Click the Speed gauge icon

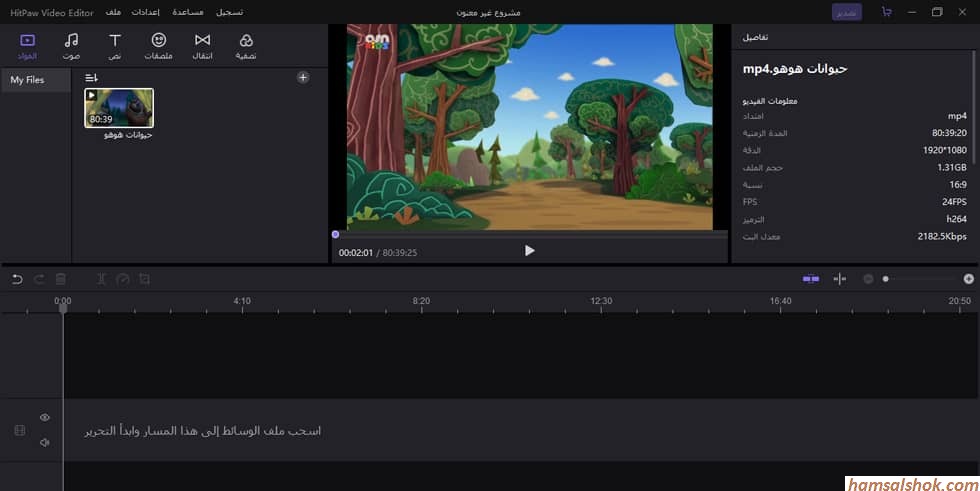[122, 279]
